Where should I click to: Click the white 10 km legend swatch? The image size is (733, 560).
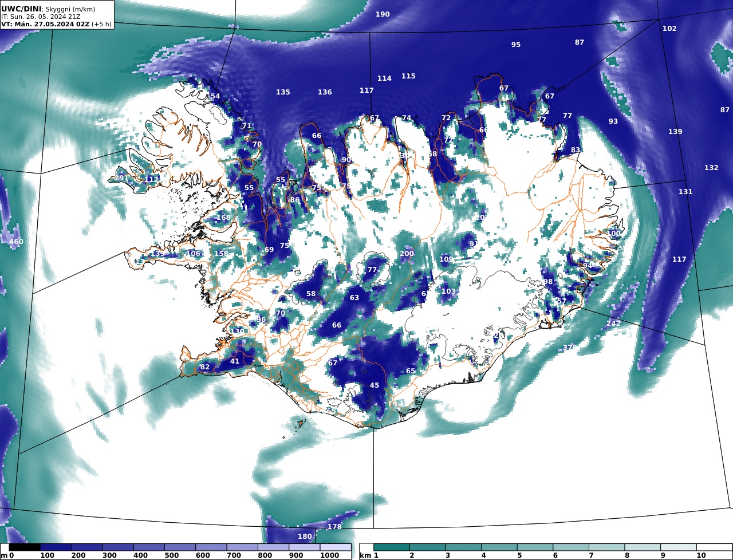click(714, 547)
